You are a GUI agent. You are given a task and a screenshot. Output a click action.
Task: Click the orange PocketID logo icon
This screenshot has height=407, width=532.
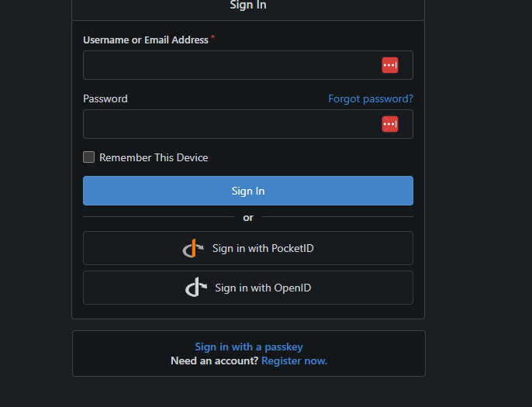coord(193,249)
